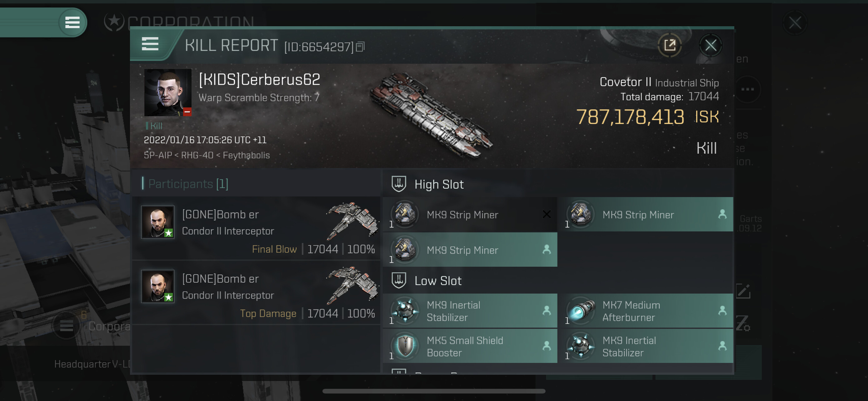Open Cerberus62 victim portrait
868x401 pixels.
(168, 92)
